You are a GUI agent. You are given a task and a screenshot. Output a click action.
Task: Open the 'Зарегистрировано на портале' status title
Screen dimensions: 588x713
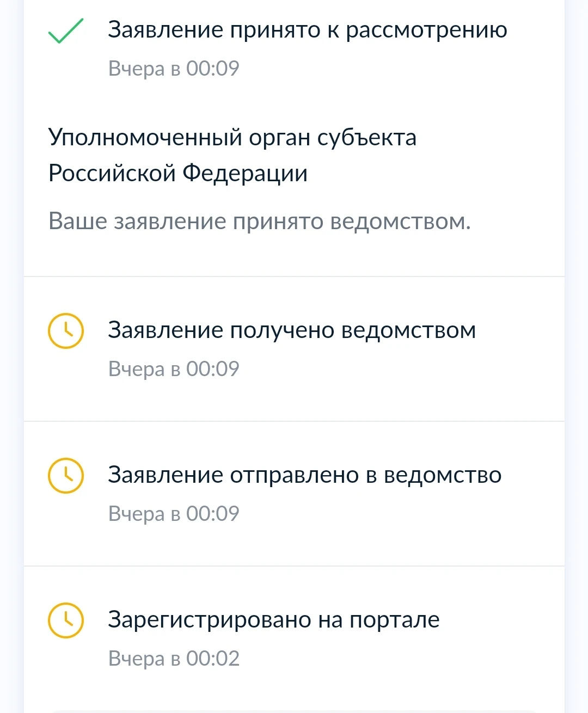(273, 620)
